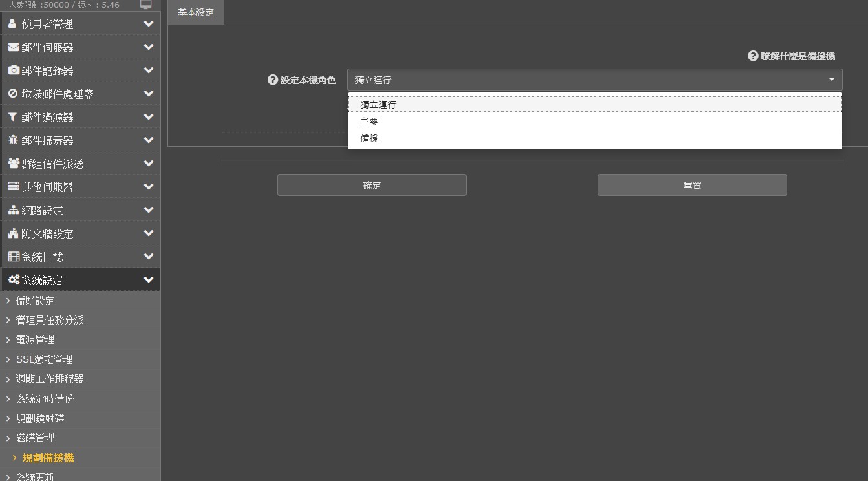Click the film icon for 系統日誌
Screen dimensions: 868x481
pyautogui.click(x=13, y=257)
